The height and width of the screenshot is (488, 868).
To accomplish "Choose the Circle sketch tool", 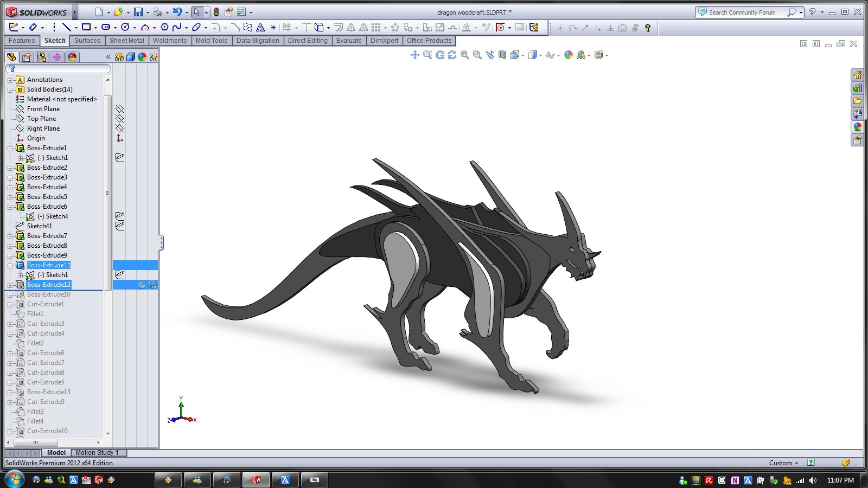I will [x=125, y=27].
